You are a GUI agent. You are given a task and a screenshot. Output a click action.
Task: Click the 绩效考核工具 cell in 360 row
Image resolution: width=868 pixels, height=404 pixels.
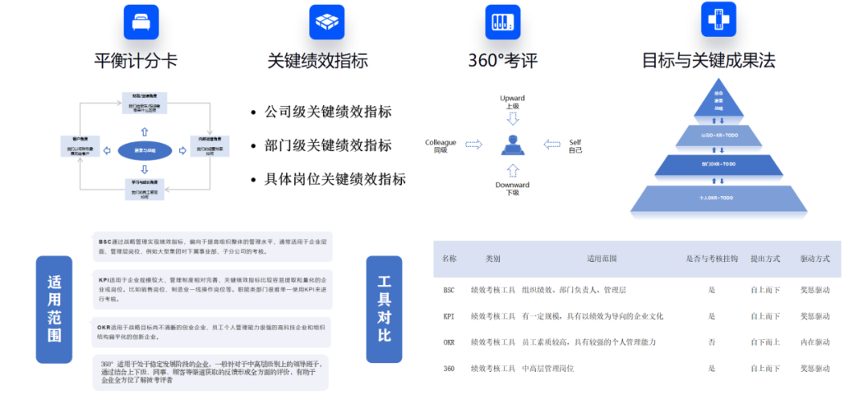493,369
